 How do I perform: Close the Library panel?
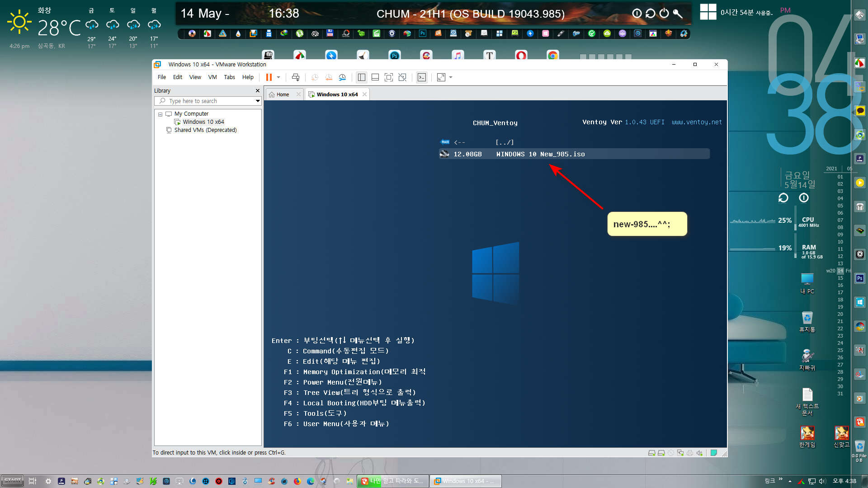click(258, 91)
